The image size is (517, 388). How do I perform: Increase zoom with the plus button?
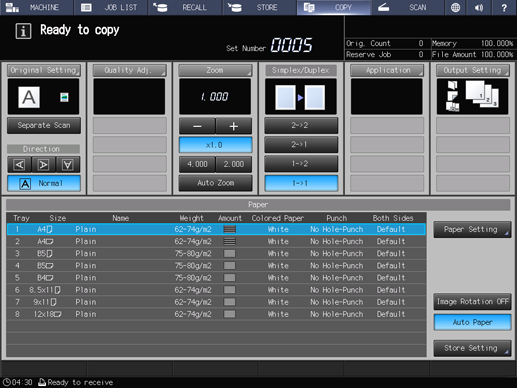pyautogui.click(x=234, y=126)
